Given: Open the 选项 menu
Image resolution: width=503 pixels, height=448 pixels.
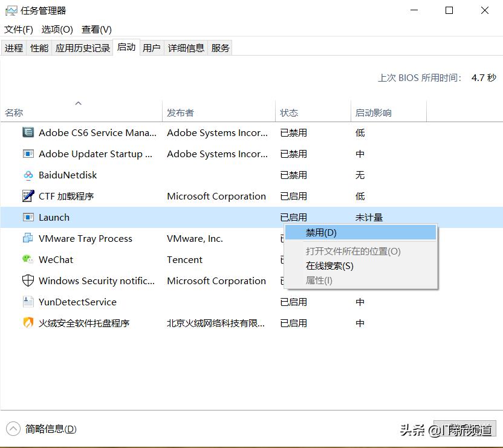Looking at the screenshot, I should click(57, 29).
